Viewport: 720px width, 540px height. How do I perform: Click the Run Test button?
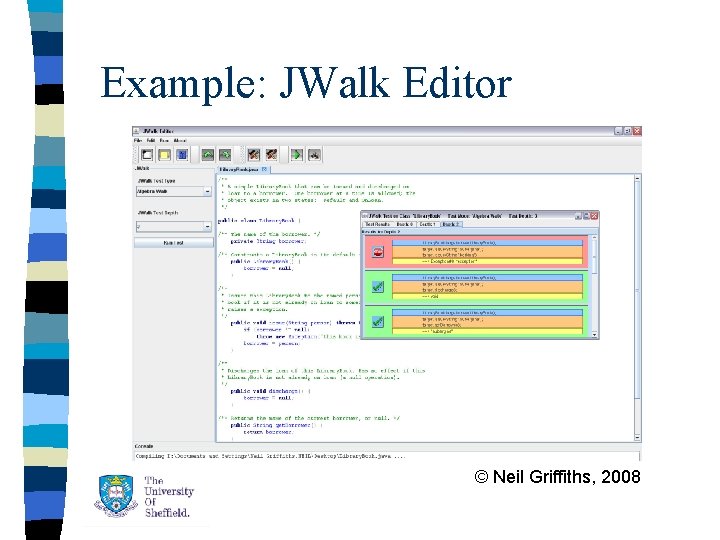174,243
